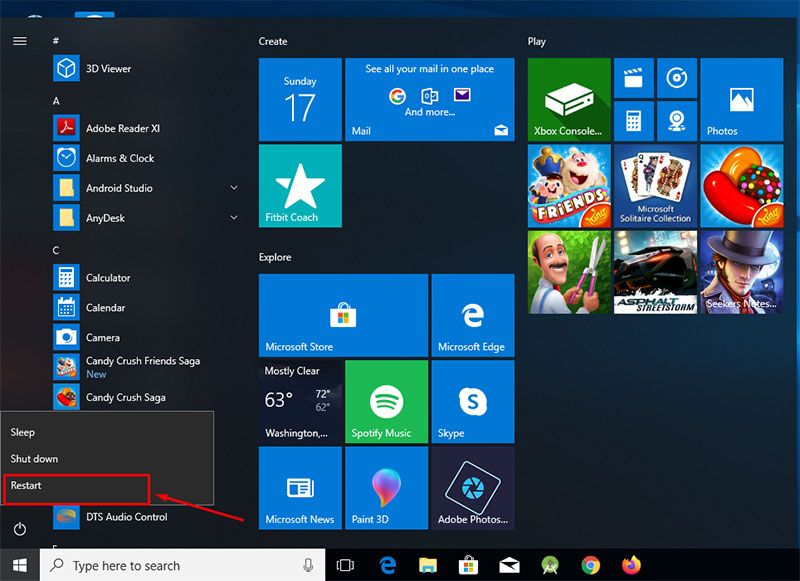Click the Create group heading
This screenshot has height=581, width=800.
click(x=273, y=41)
